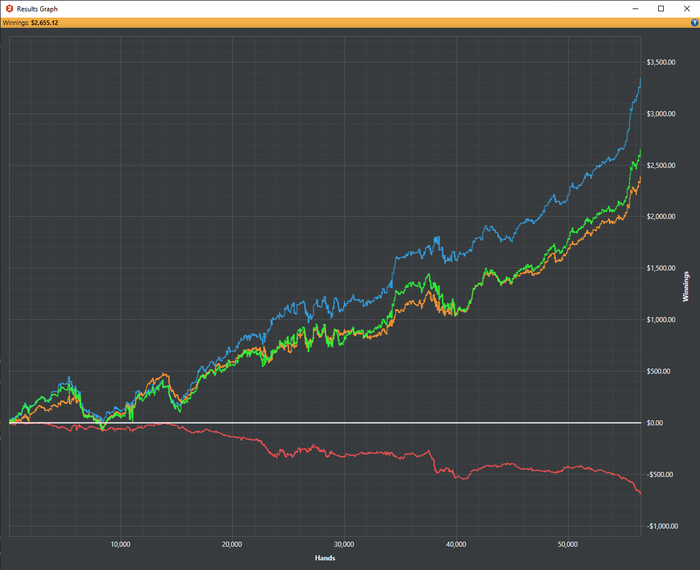
Task: Click the Hands x-axis title
Action: click(325, 558)
